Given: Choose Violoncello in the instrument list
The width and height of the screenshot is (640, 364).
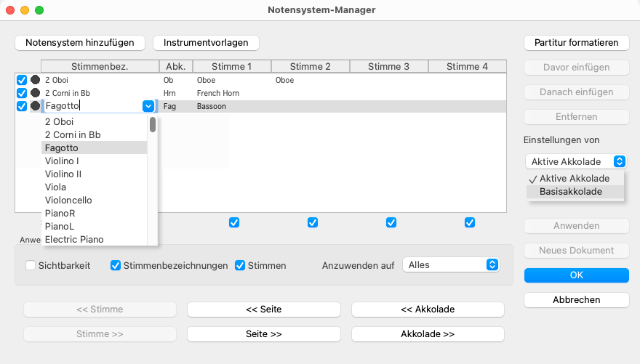Looking at the screenshot, I should (68, 200).
